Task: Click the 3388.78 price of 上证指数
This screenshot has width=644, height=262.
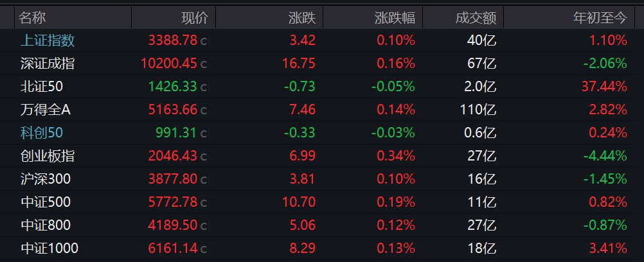Action: (172, 40)
